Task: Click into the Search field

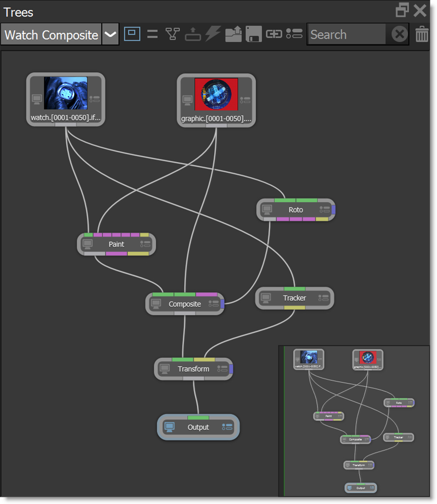Action: coord(346,34)
